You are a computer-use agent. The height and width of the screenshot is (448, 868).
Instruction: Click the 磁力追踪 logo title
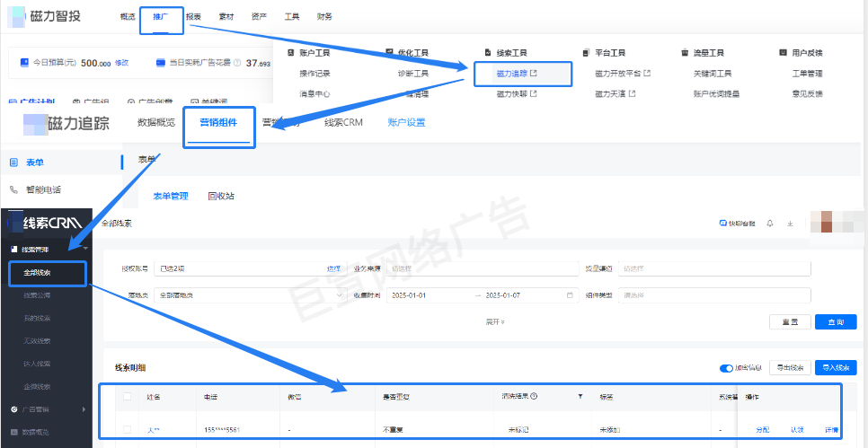(x=67, y=123)
